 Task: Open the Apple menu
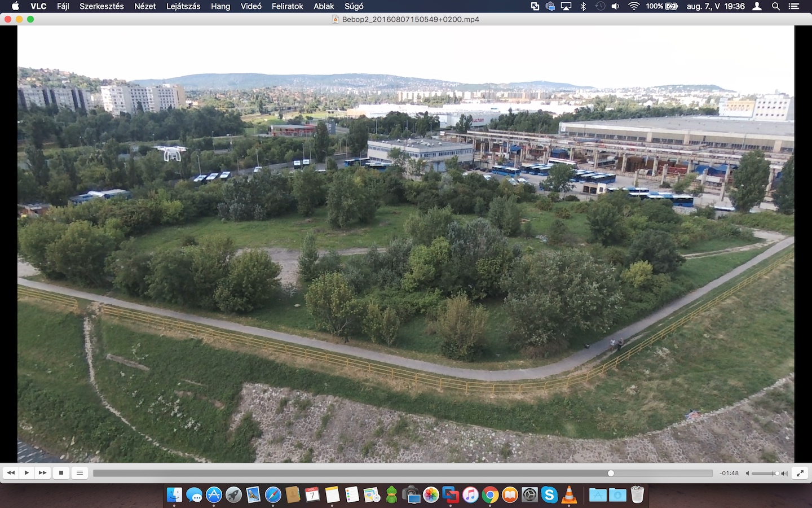[15, 6]
